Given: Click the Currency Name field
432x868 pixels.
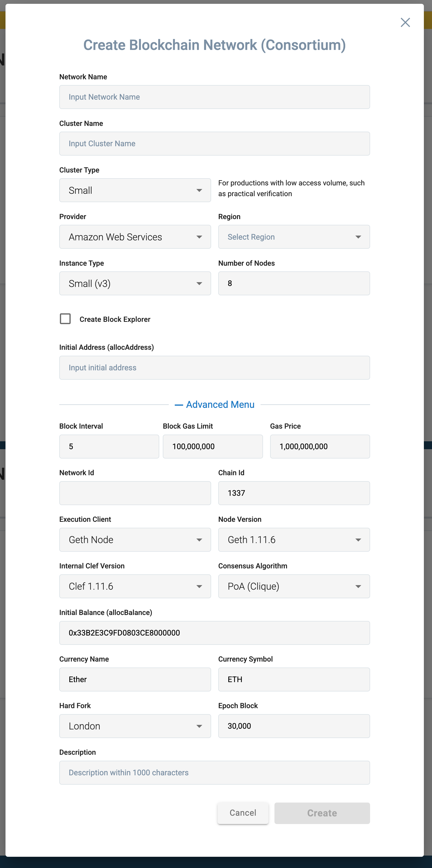Looking at the screenshot, I should tap(135, 679).
